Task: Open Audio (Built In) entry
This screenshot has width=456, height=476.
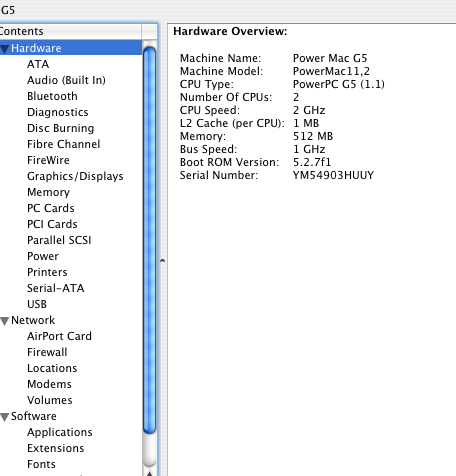Action: tap(66, 80)
